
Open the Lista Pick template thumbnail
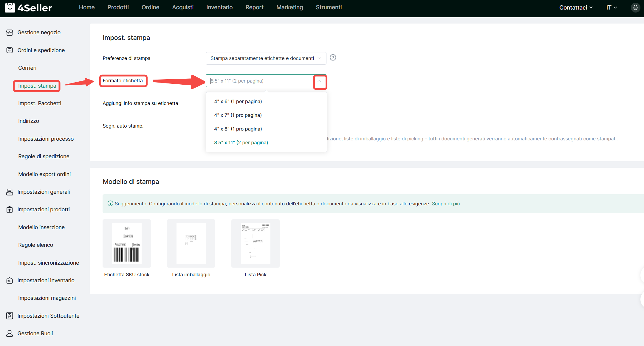pyautogui.click(x=256, y=243)
